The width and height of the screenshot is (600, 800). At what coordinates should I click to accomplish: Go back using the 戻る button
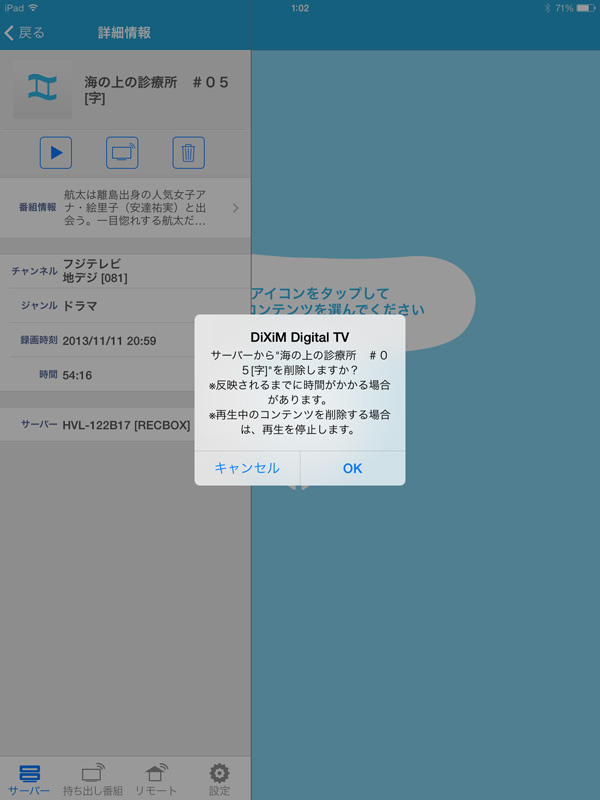[x=24, y=33]
